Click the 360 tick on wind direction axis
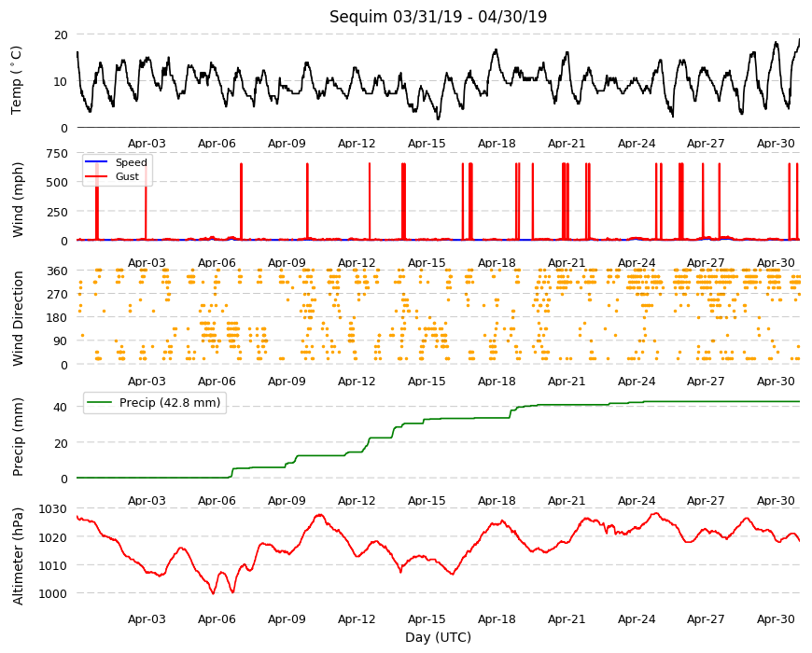Screen dimensions: 812x653 [x=57, y=271]
